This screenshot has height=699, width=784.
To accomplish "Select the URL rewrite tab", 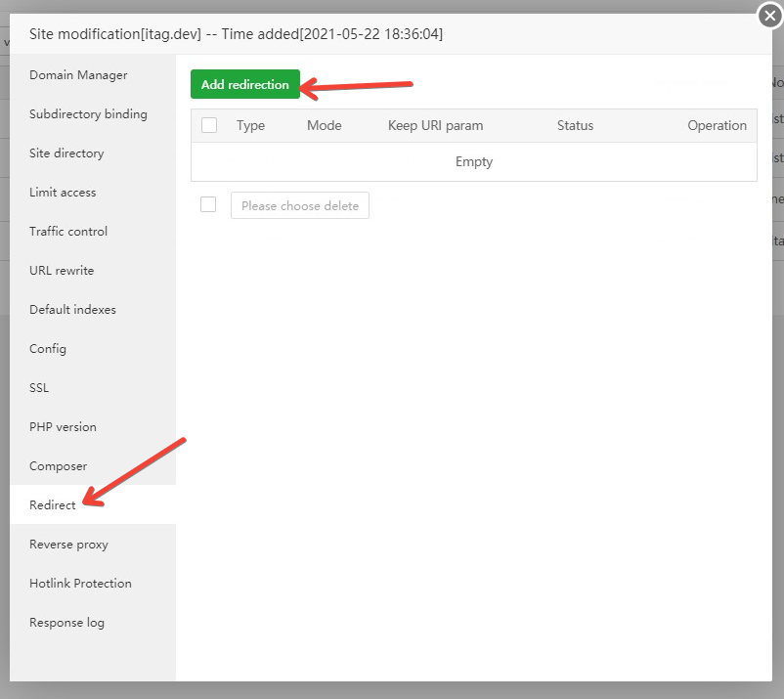I will (93, 271).
